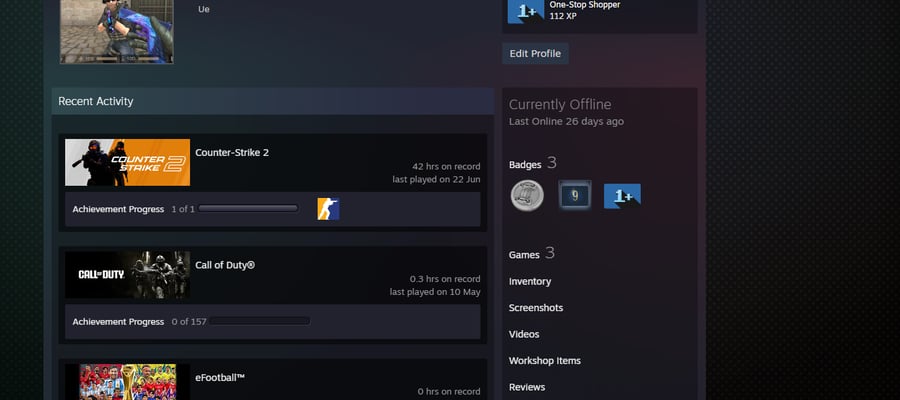Click the One-Stop Shopper featured badge icon
900x400 pixels.
(526, 10)
